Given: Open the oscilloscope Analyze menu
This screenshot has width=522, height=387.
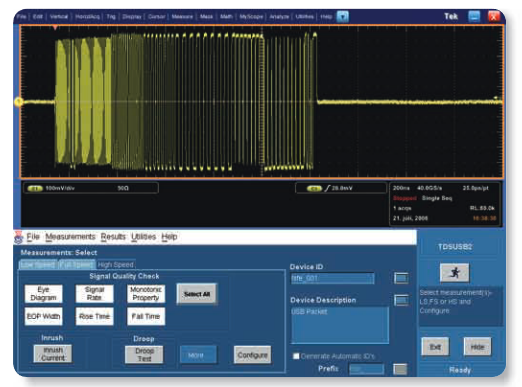Looking at the screenshot, I should (x=279, y=16).
